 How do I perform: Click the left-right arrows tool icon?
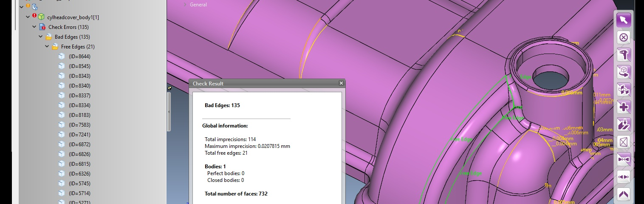click(x=623, y=177)
